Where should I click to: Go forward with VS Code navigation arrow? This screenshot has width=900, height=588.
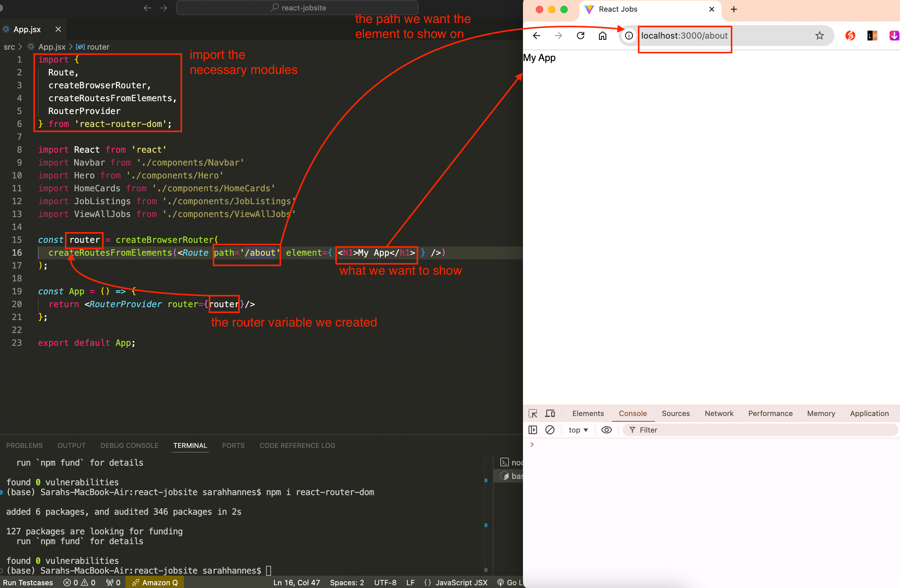click(x=163, y=8)
